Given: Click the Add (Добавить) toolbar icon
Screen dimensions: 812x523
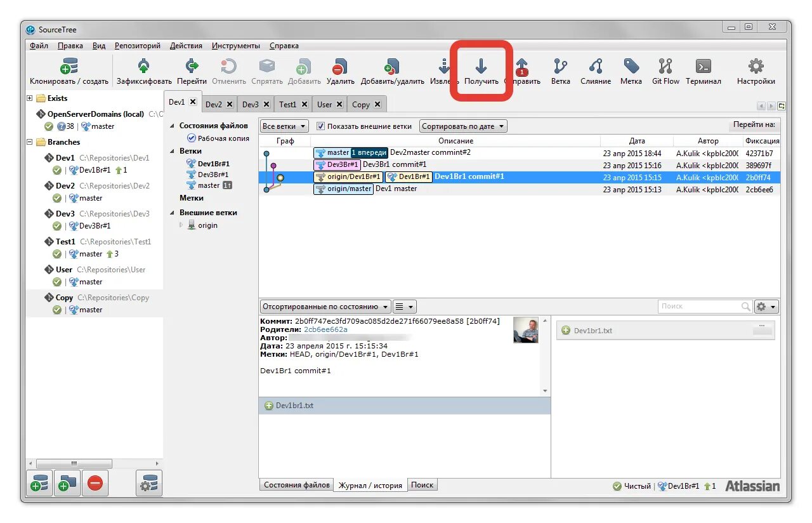Looking at the screenshot, I should coord(304,66).
